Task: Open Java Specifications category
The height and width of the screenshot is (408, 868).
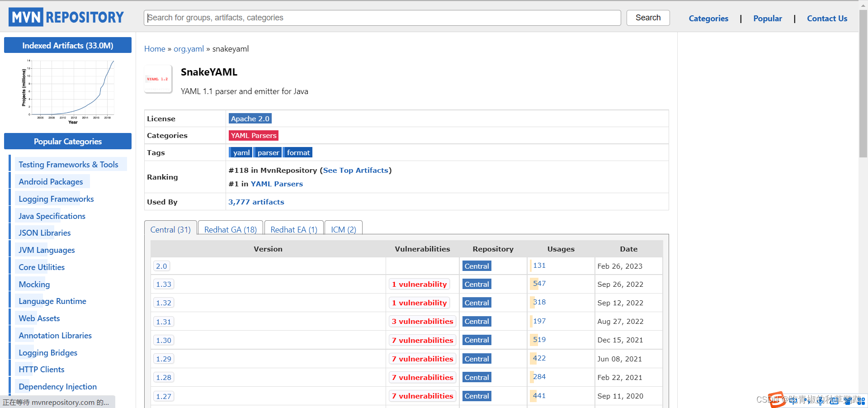Action: point(52,216)
